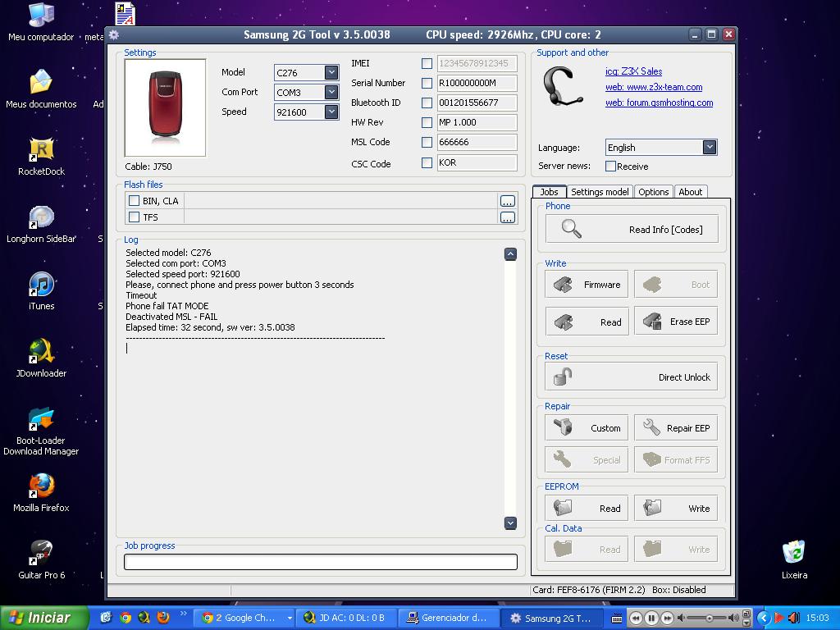Enable Receive server news checkbox

click(610, 166)
